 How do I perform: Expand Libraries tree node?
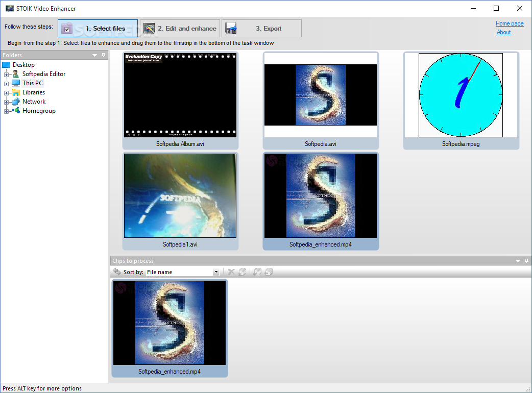tap(6, 92)
